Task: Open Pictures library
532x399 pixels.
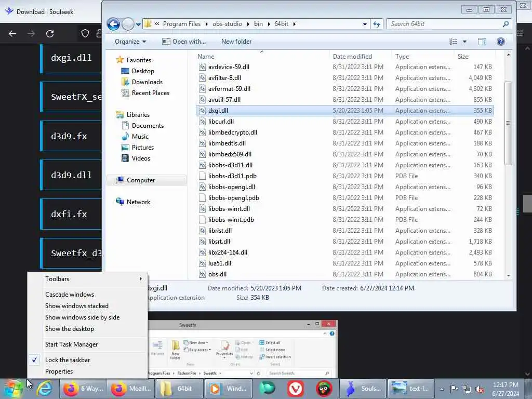Action: tap(142, 147)
